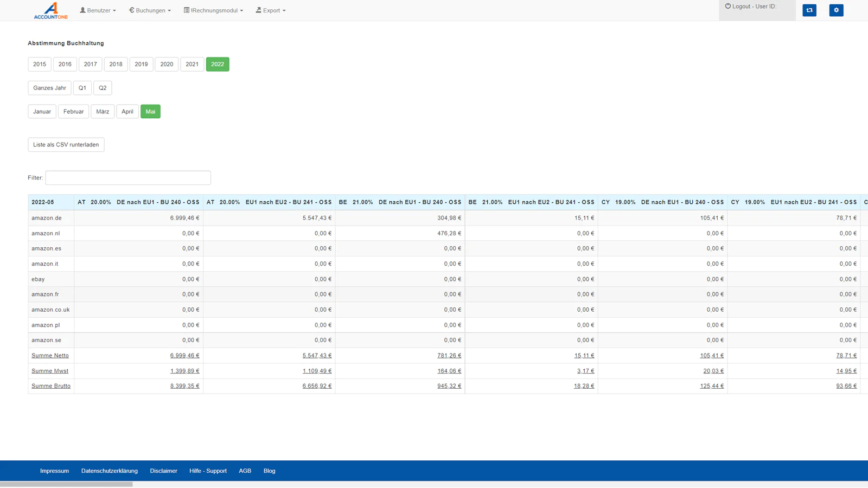Click the 2022-05 column header
Image resolution: width=868 pixels, height=488 pixels.
51,202
